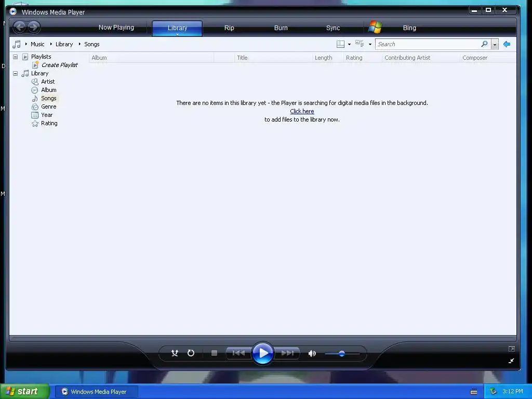Viewport: 532px width, 399px height.
Task: Collapse the Library tree node
Action: pyautogui.click(x=15, y=73)
